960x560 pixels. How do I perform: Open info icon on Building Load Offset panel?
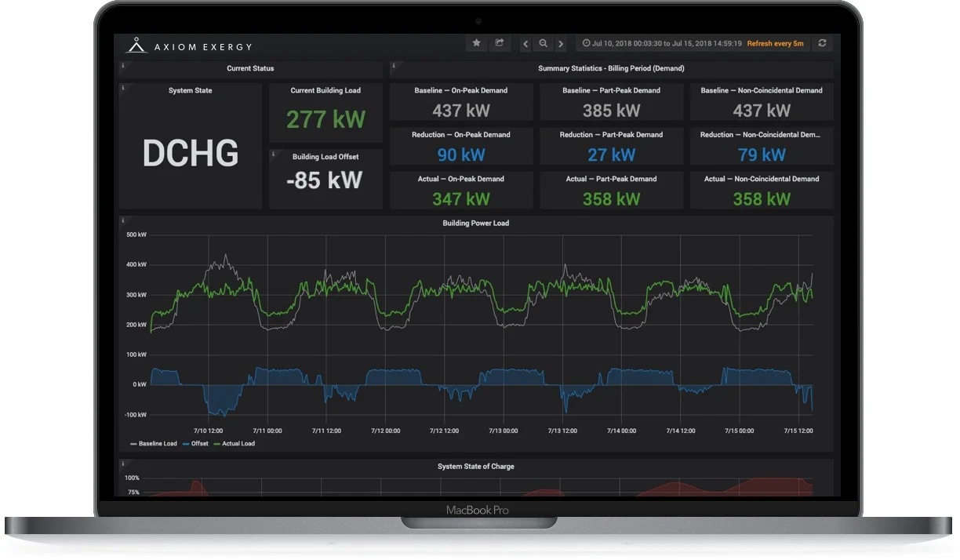pos(273,154)
